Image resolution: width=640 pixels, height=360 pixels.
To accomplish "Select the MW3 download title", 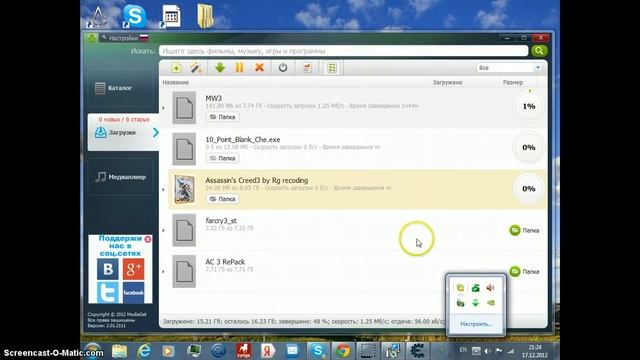I will (213, 98).
